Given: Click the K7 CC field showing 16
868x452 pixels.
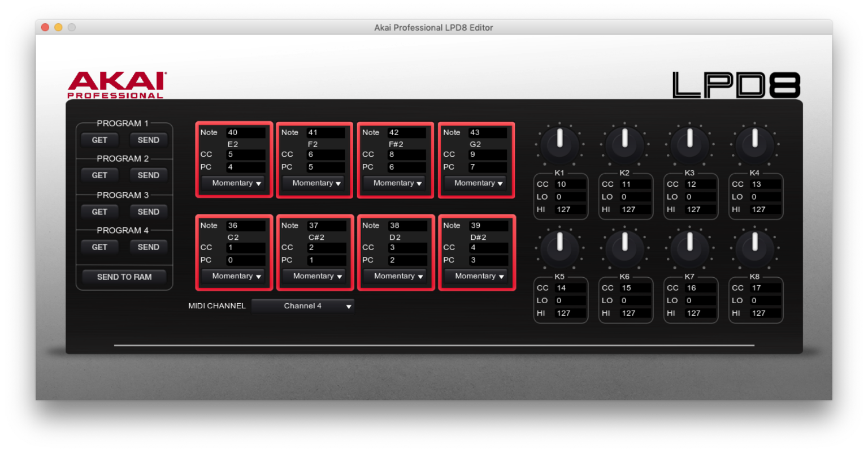Looking at the screenshot, I should [700, 288].
